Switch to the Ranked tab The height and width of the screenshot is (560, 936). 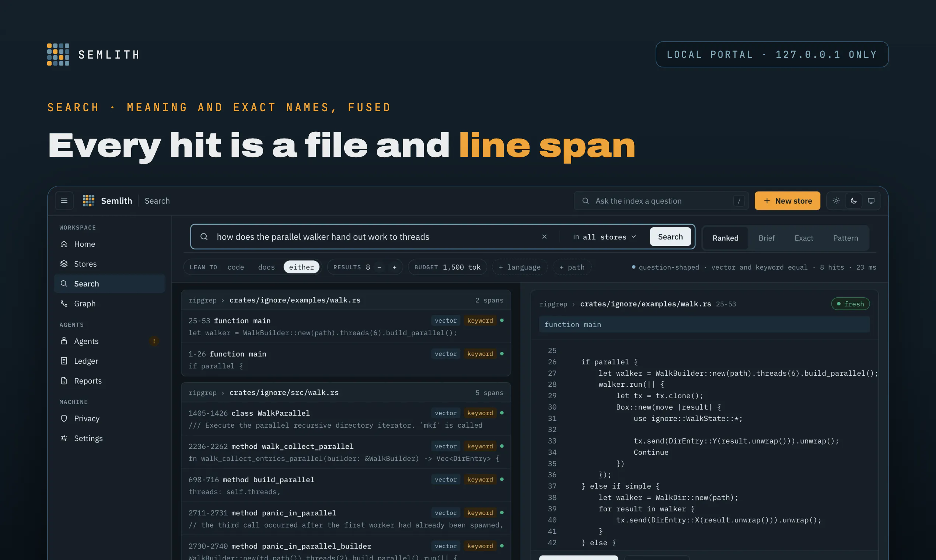[x=725, y=238]
